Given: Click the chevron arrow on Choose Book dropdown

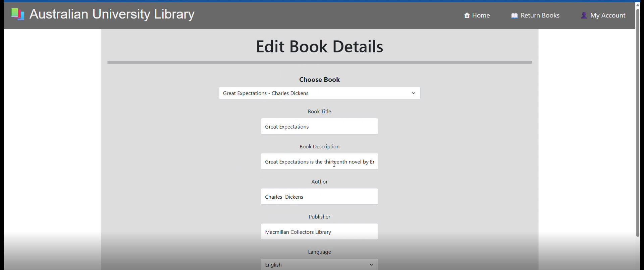Looking at the screenshot, I should click(x=413, y=93).
